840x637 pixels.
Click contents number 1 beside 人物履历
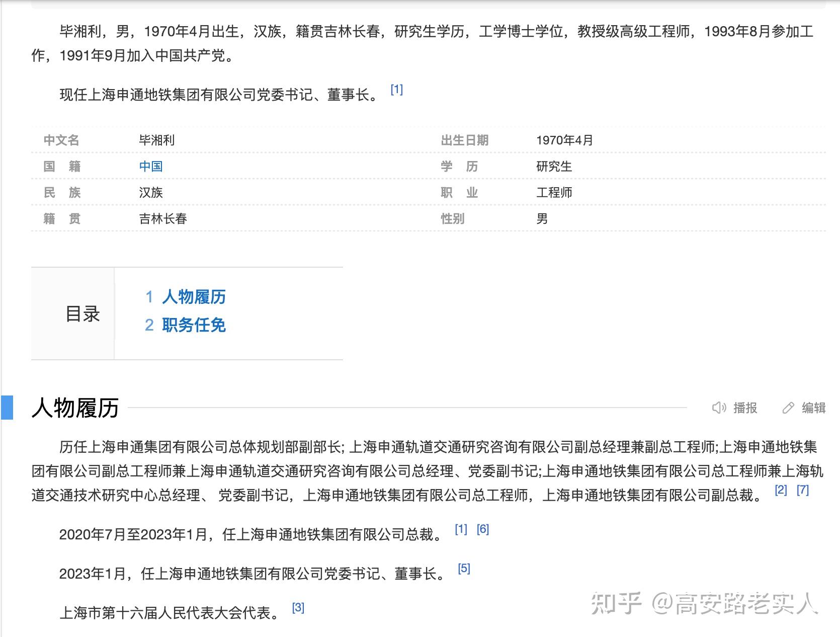click(x=149, y=297)
